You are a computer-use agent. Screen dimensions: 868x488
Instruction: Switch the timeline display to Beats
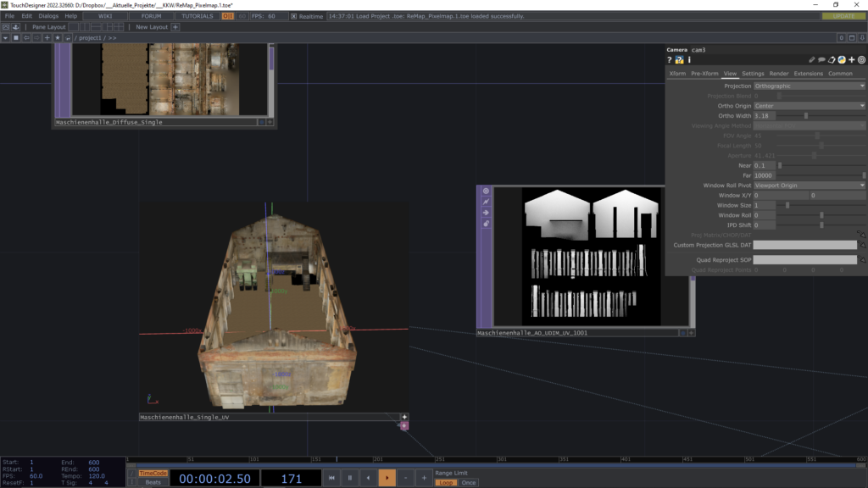click(x=153, y=482)
